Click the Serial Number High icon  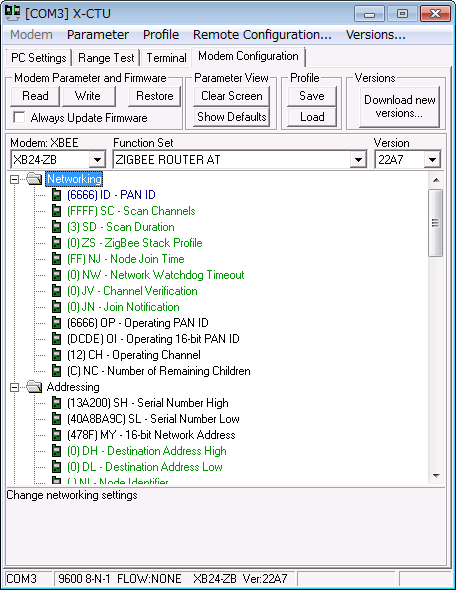click(56, 403)
